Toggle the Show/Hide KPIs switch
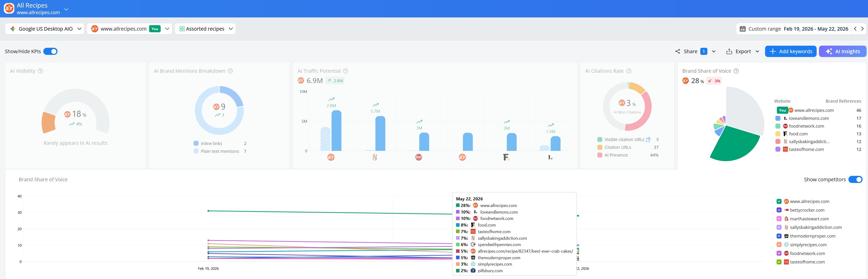This screenshot has height=279, width=868. 51,51
